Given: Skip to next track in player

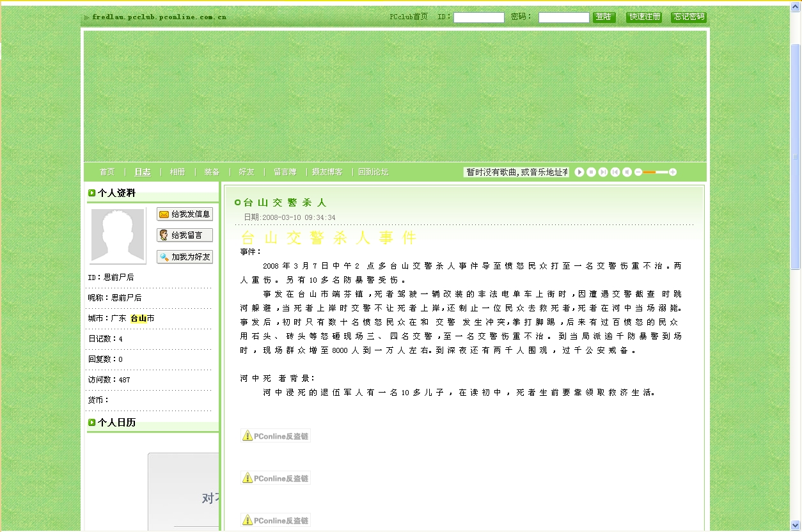Looking at the screenshot, I should (603, 172).
